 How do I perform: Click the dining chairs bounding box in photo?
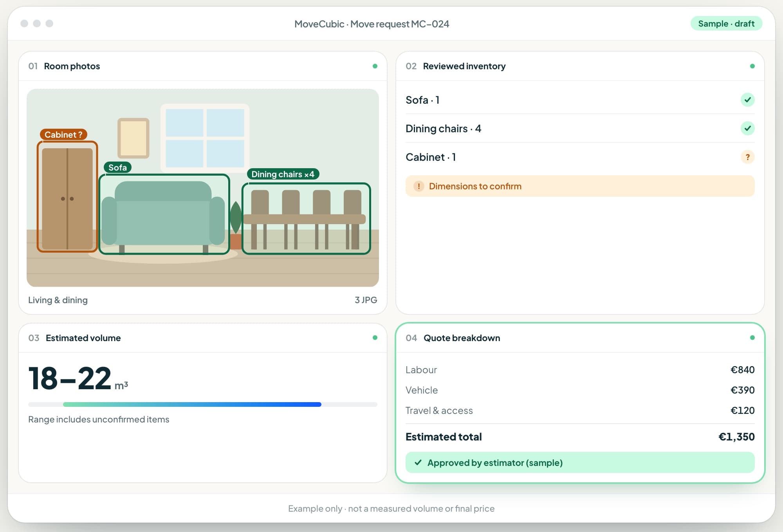306,219
